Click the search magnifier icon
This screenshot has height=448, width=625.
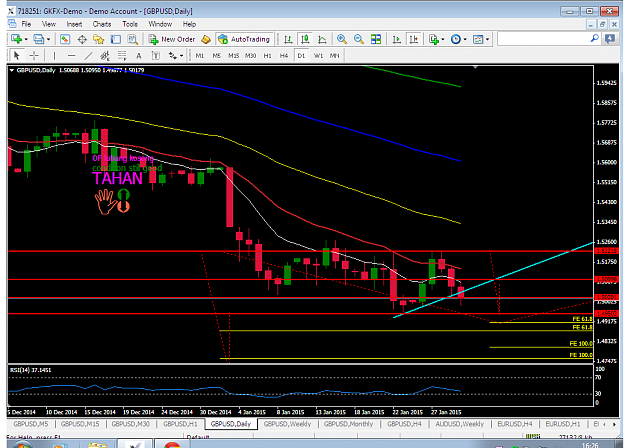point(594,39)
